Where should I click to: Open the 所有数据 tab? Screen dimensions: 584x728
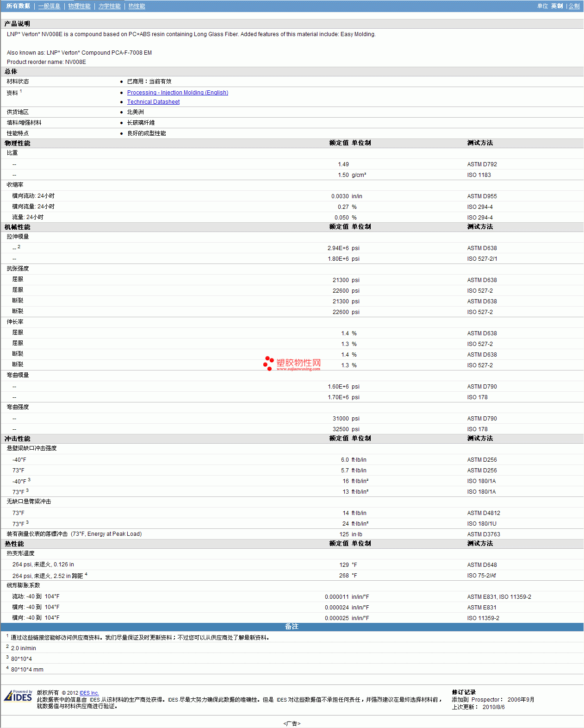(x=18, y=6)
